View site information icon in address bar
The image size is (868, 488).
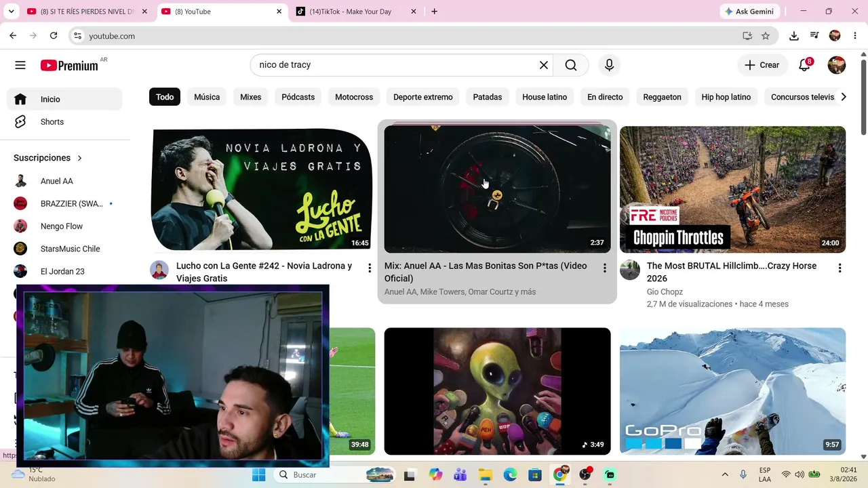(x=77, y=36)
